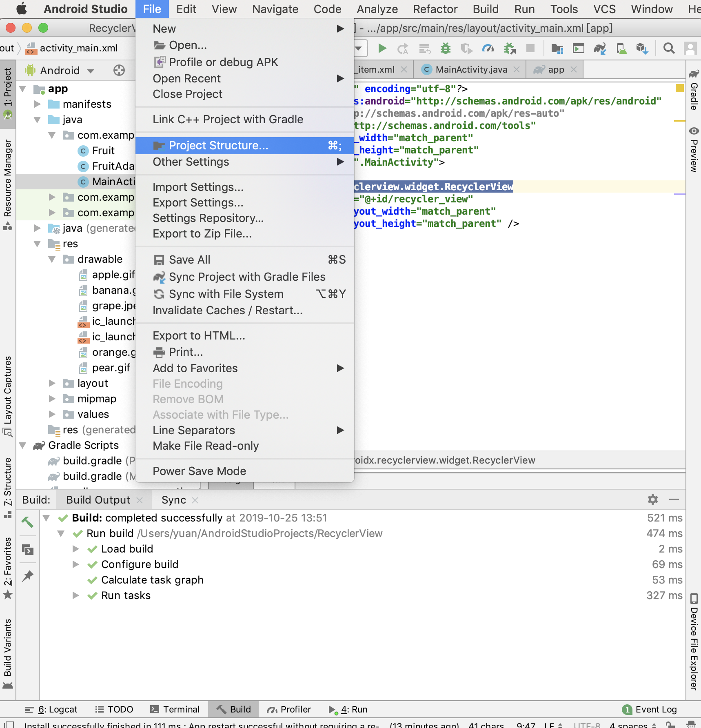Click the Search Everywhere magnifier icon

tap(669, 49)
